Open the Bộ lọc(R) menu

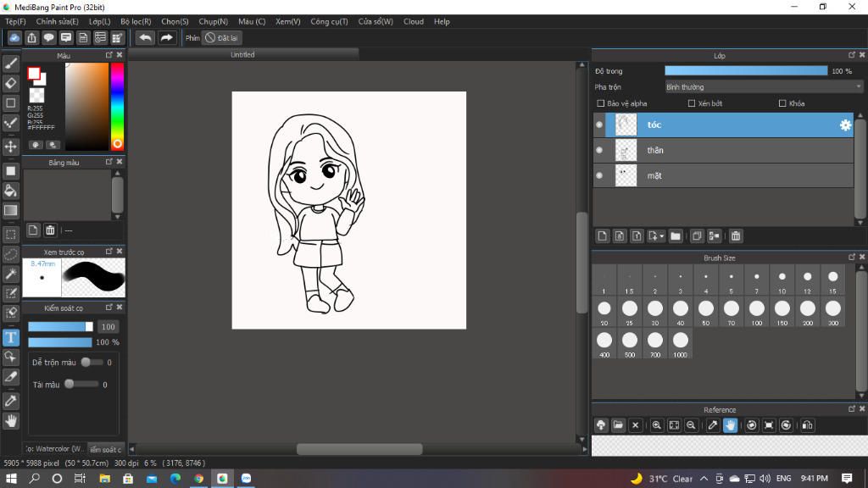tap(136, 21)
